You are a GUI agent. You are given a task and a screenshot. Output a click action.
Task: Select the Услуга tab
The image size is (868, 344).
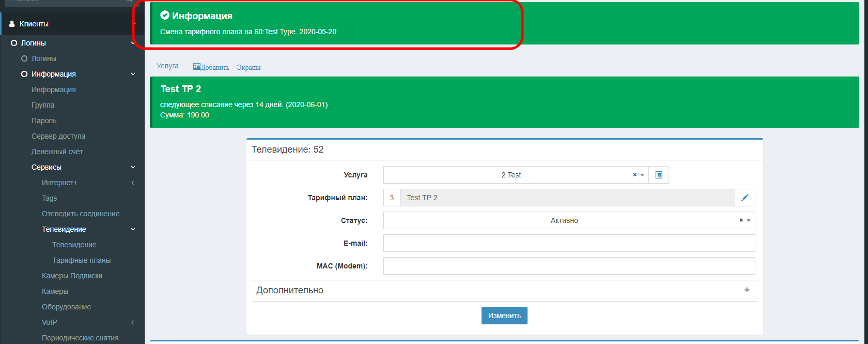[167, 66]
